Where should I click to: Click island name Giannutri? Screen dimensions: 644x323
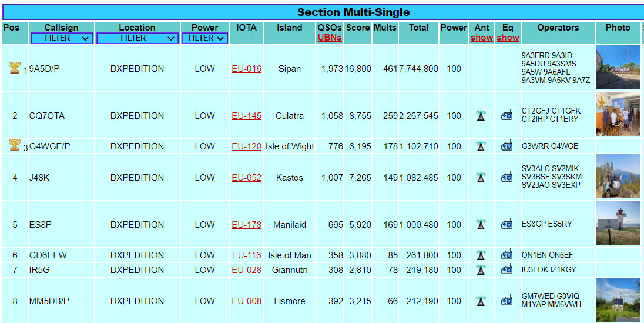click(290, 270)
